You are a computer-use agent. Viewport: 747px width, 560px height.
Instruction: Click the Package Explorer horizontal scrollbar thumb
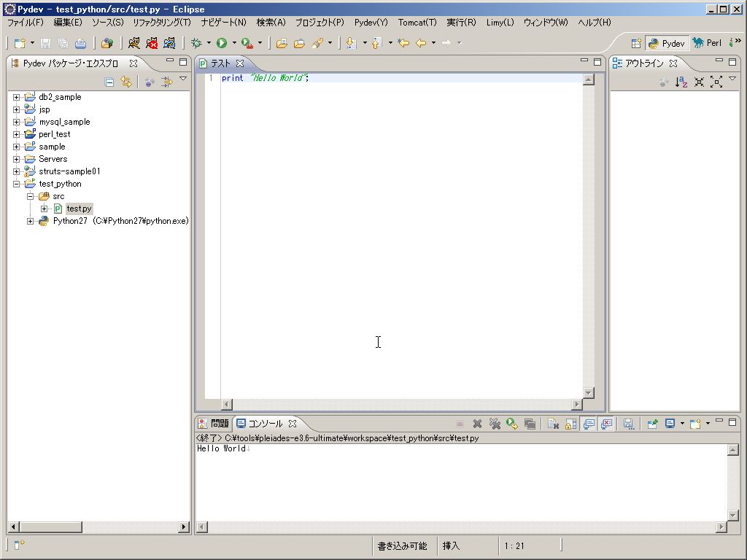click(50, 526)
